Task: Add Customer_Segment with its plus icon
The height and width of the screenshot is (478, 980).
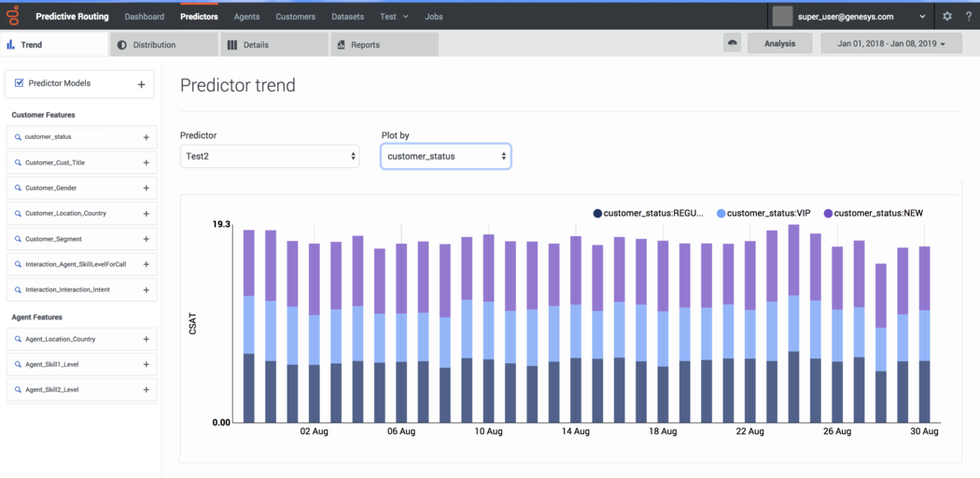Action: [147, 239]
